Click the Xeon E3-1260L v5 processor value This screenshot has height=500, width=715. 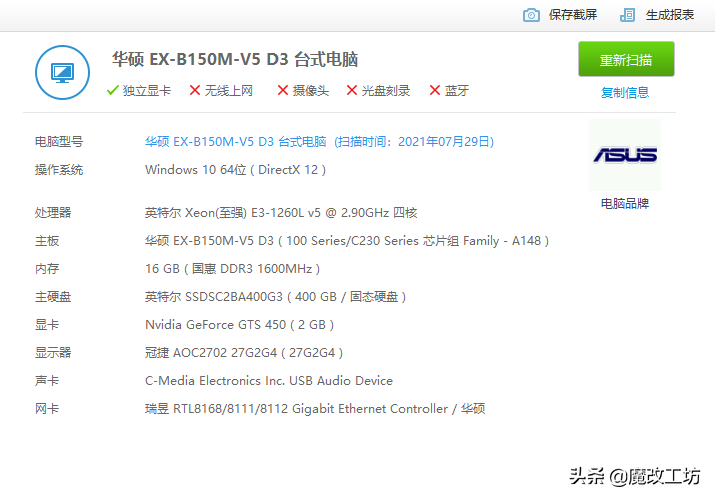[x=281, y=213]
